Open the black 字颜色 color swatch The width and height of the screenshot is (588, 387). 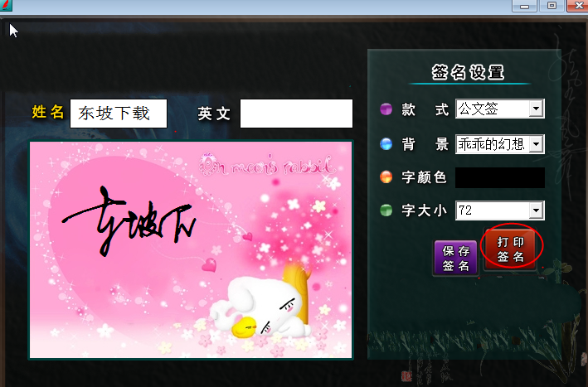point(500,177)
